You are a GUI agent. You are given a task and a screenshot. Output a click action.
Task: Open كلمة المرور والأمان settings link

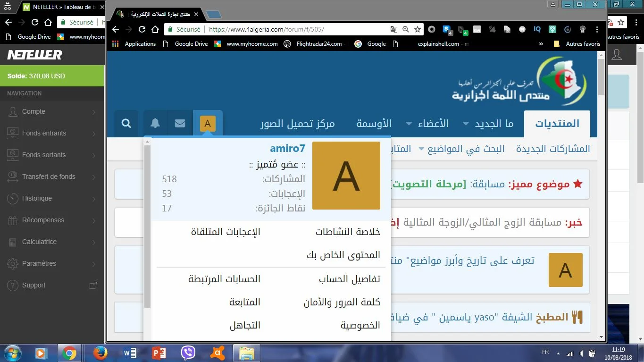pos(342,302)
